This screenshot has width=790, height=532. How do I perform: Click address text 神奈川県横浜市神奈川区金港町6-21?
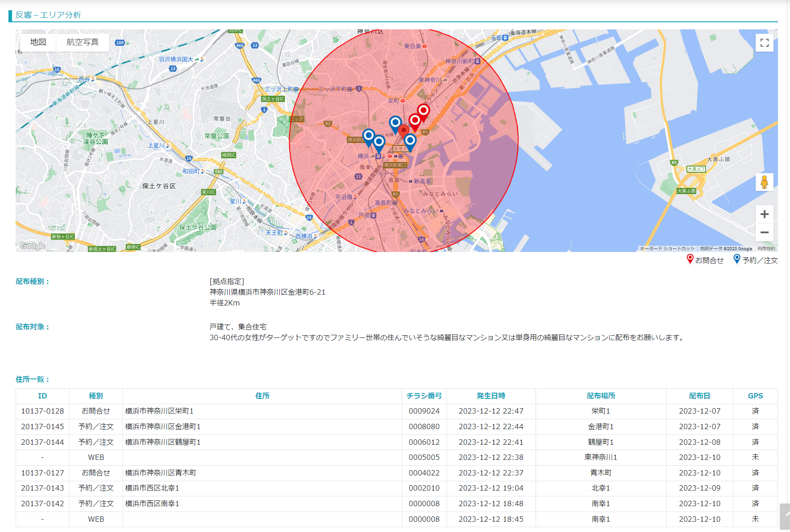[267, 292]
